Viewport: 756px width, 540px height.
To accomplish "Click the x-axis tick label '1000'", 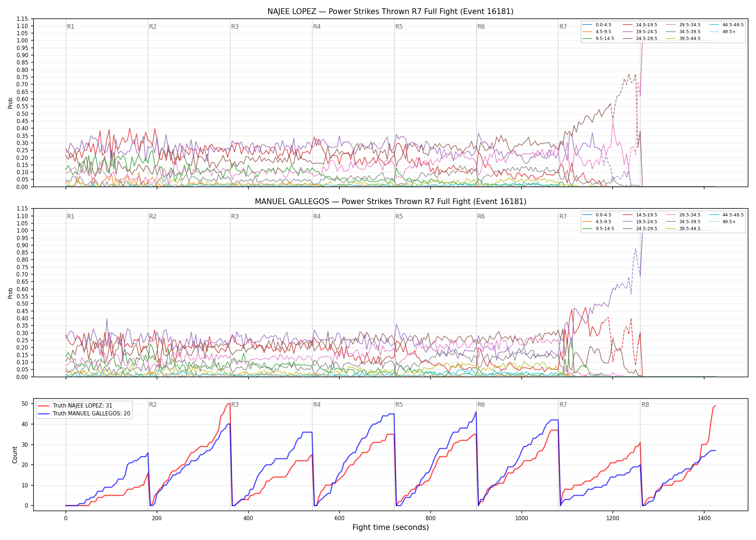I will click(x=522, y=518).
